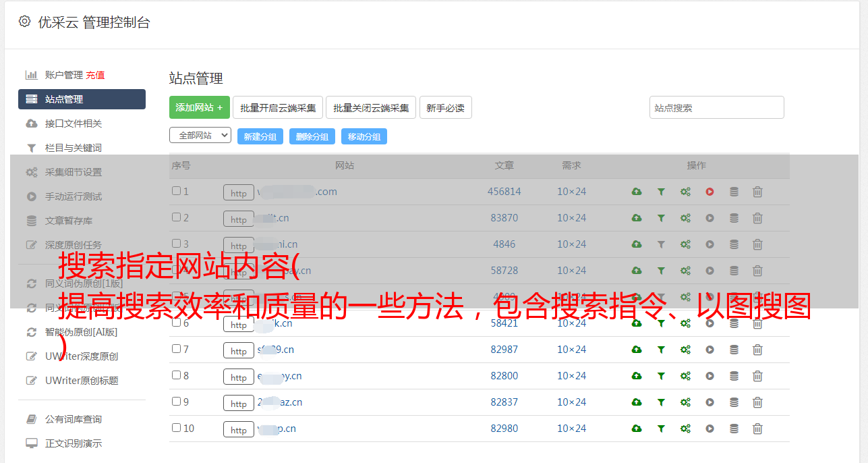Click the 新建分组 button
Image resolution: width=868 pixels, height=463 pixels.
(260, 136)
